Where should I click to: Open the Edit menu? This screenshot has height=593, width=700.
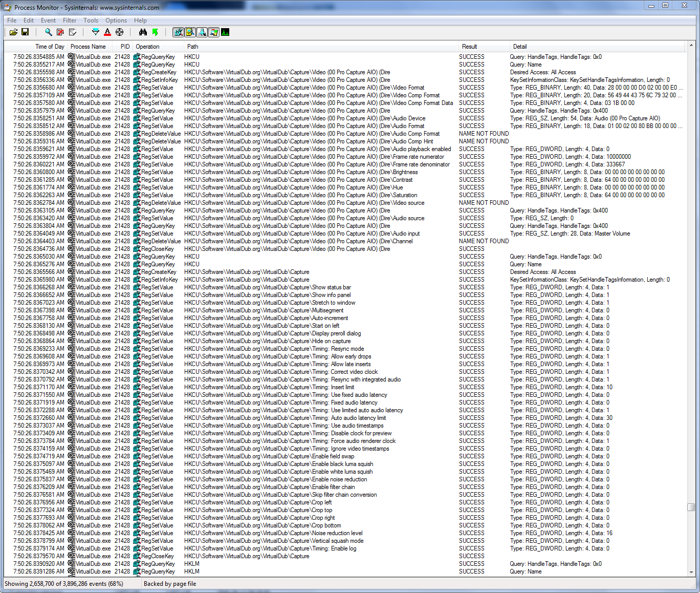tap(29, 20)
